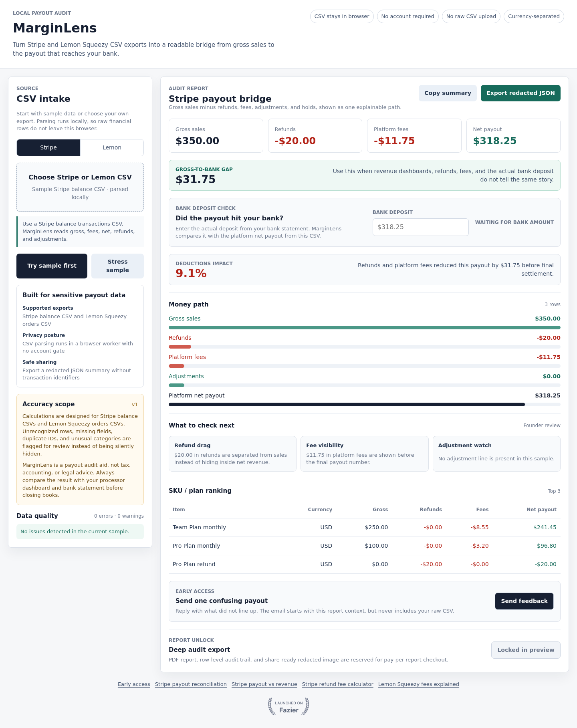Select the Pro Plan refund row name
The image size is (577, 728).
(194, 564)
